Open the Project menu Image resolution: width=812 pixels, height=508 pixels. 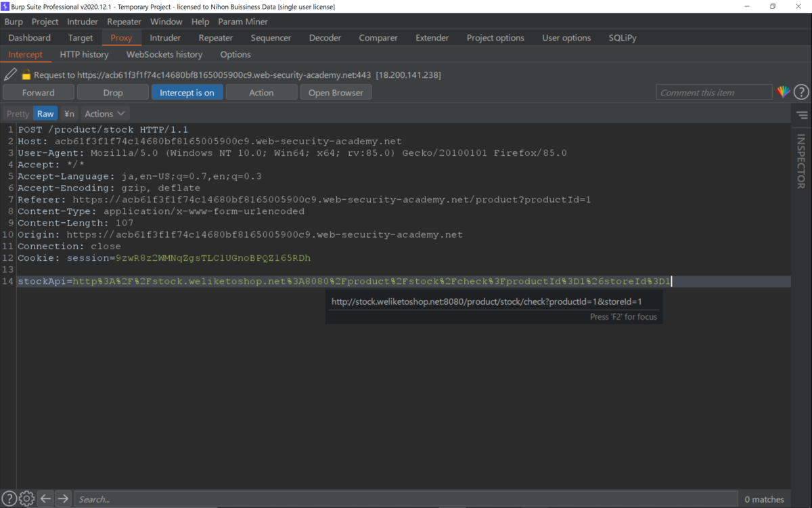pyautogui.click(x=45, y=22)
